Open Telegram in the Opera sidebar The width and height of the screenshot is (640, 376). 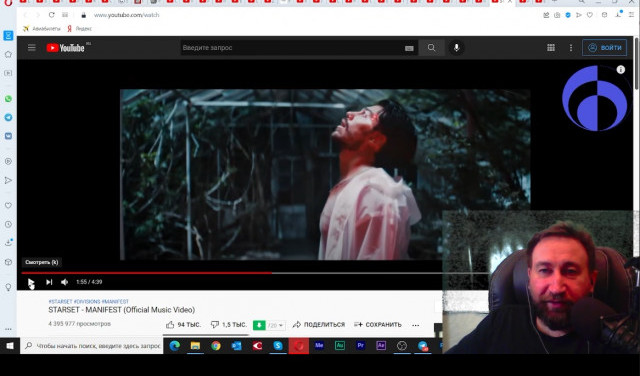(x=8, y=118)
